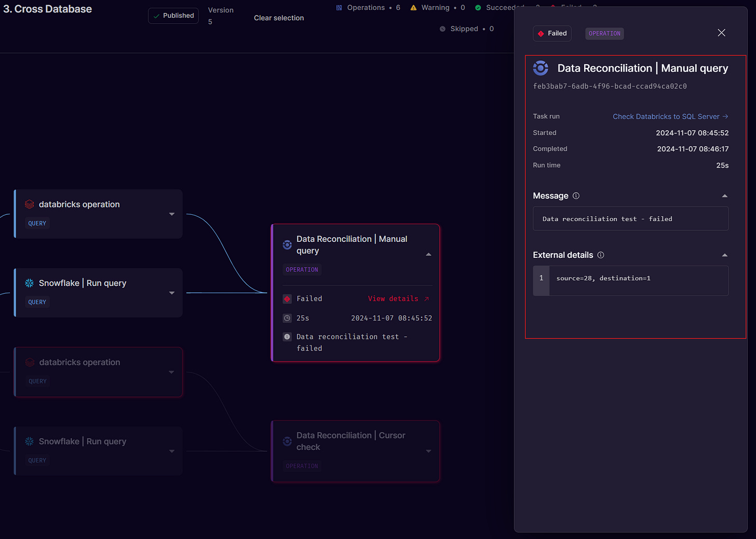Click the red Failed status icon in node card
This screenshot has height=539, width=756.
pos(287,299)
